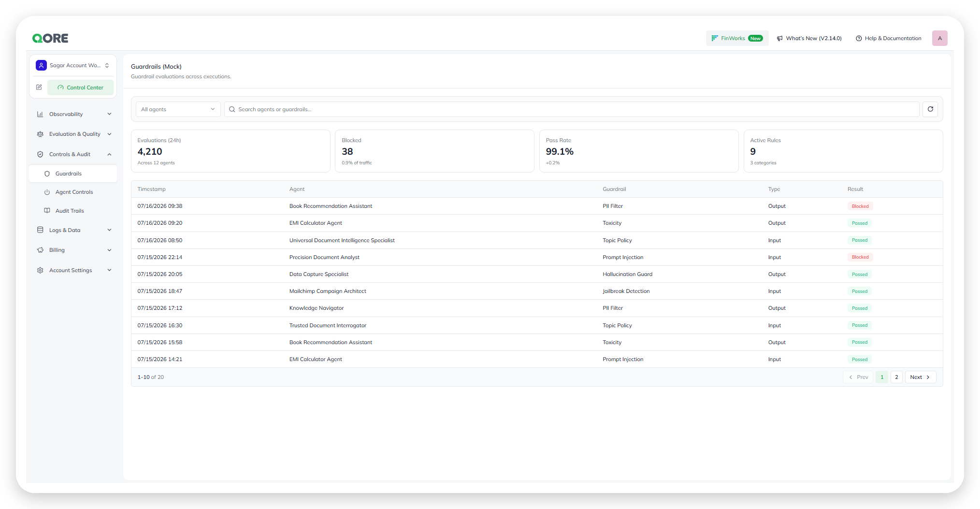The image size is (980, 509).
Task: Collapse the Controls & Audit chevron
Action: click(109, 154)
